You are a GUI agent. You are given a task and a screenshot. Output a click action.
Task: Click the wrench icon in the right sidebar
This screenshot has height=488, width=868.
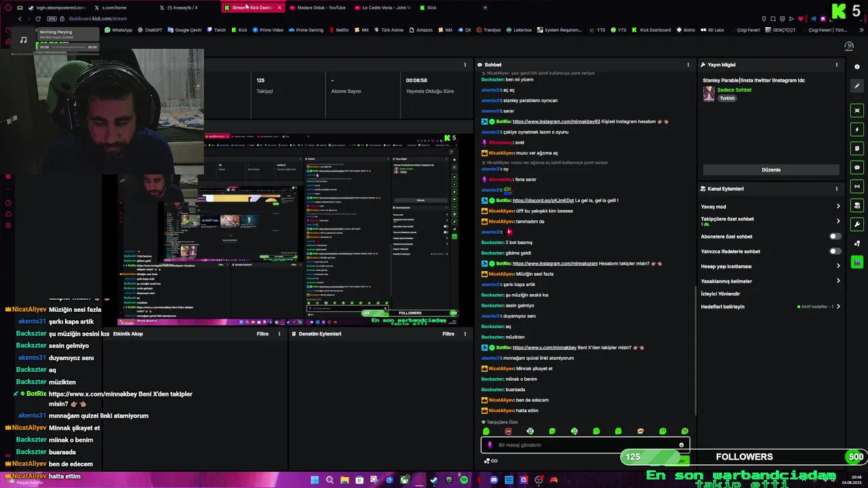(857, 224)
